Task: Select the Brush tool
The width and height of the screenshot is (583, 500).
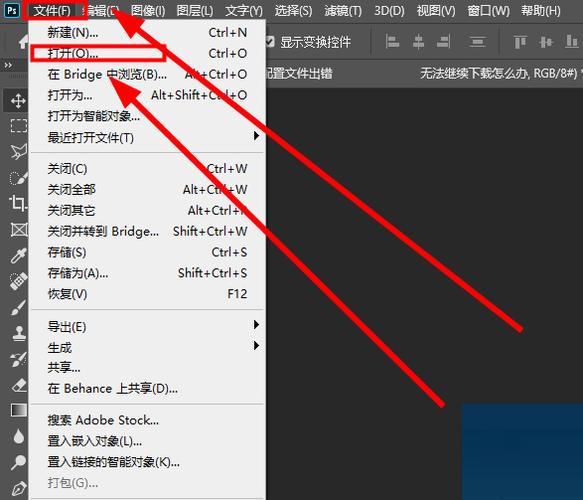Action: coord(18,307)
